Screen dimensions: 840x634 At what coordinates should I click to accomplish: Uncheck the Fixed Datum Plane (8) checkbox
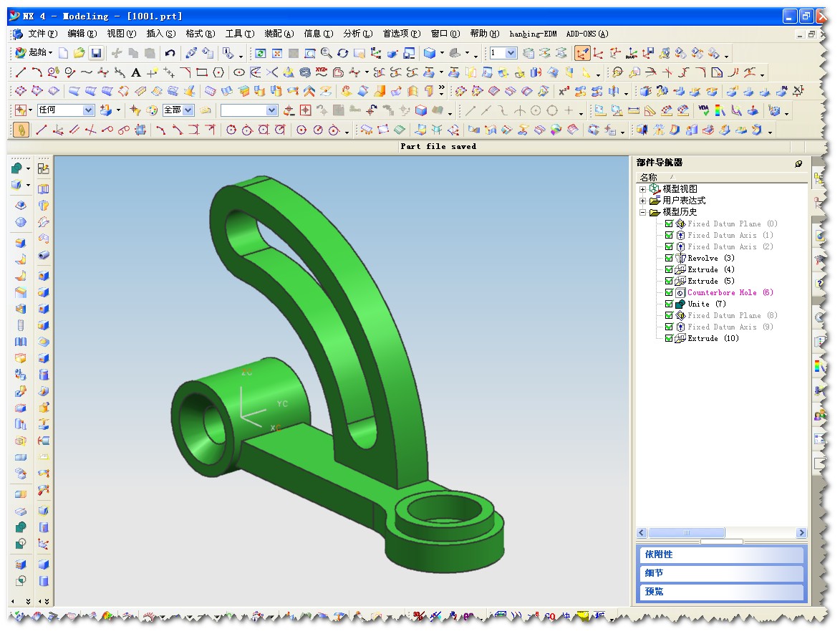[669, 316]
